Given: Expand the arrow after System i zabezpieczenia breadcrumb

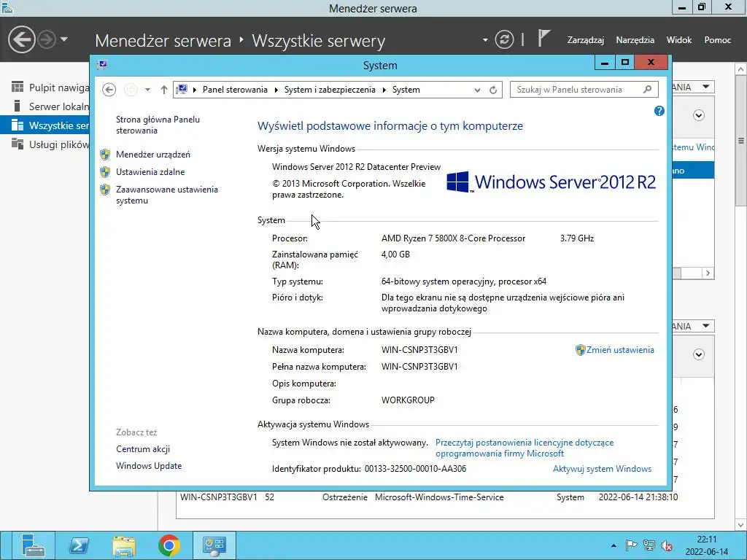Looking at the screenshot, I should [x=384, y=90].
